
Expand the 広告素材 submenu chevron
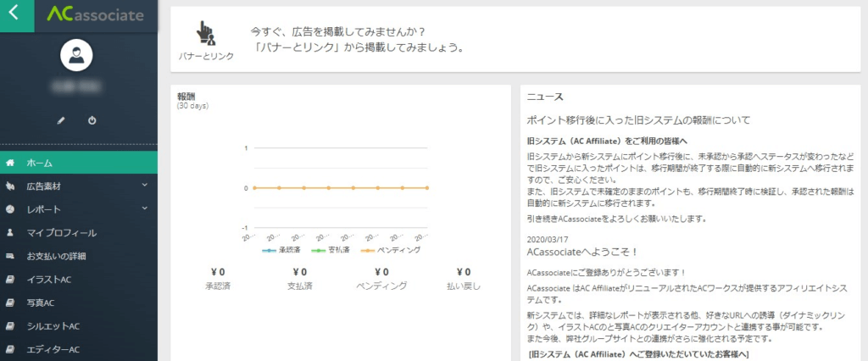pos(144,185)
